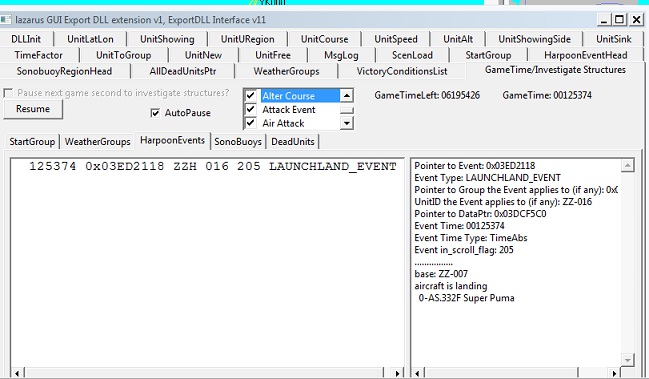Uncheck the Alter Course checkbox

250,96
